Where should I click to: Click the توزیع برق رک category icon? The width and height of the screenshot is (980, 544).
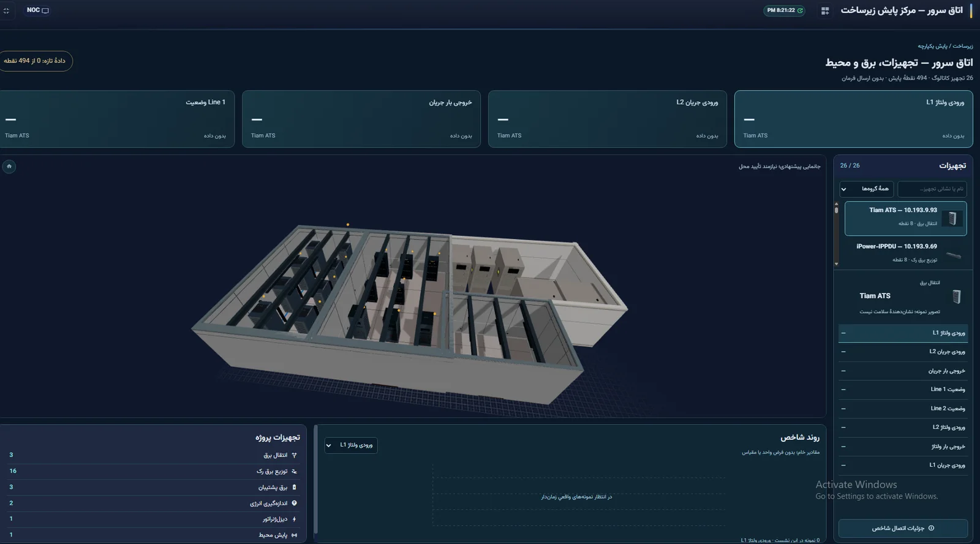point(295,471)
